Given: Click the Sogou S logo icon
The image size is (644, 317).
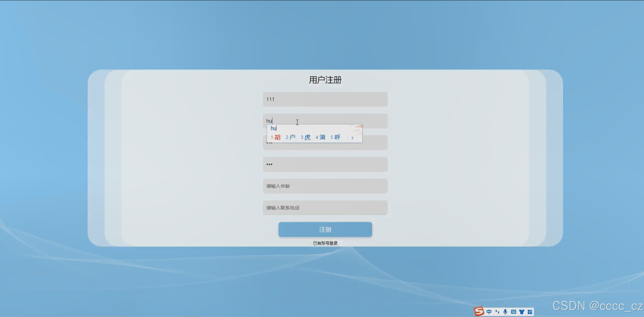Looking at the screenshot, I should [x=479, y=311].
